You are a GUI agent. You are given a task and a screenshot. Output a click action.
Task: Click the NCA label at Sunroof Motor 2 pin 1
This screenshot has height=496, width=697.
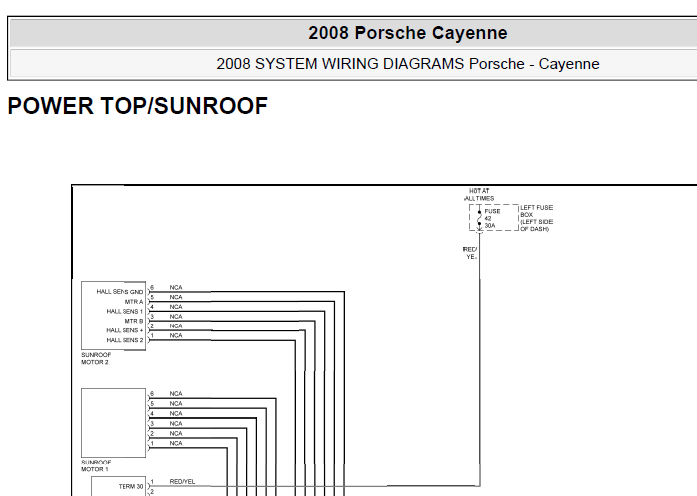176,336
